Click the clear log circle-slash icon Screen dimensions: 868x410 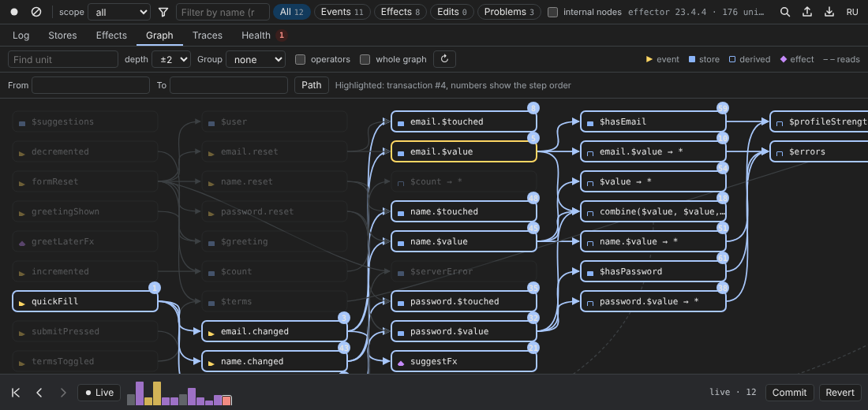coord(36,12)
